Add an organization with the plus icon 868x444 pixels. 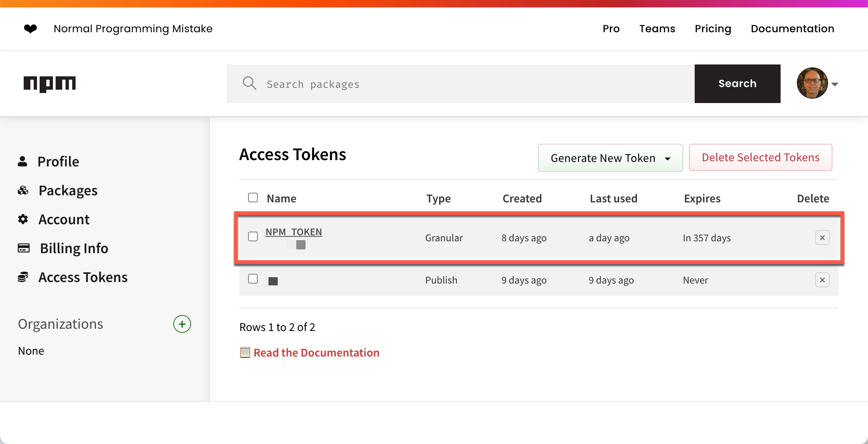[182, 324]
